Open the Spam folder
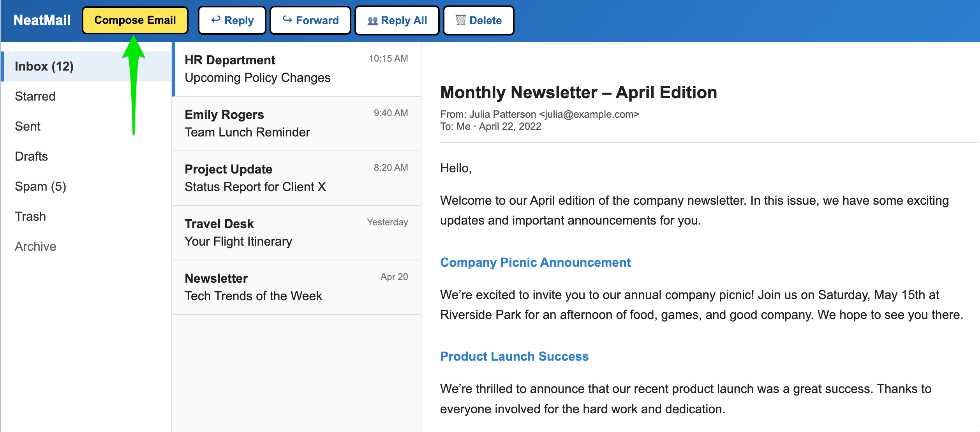Image resolution: width=980 pixels, height=432 pixels. tap(40, 186)
